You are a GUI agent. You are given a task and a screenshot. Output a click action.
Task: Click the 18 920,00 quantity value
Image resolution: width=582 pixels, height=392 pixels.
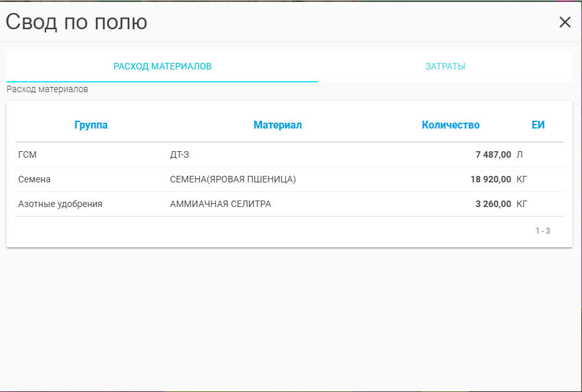coord(491,179)
